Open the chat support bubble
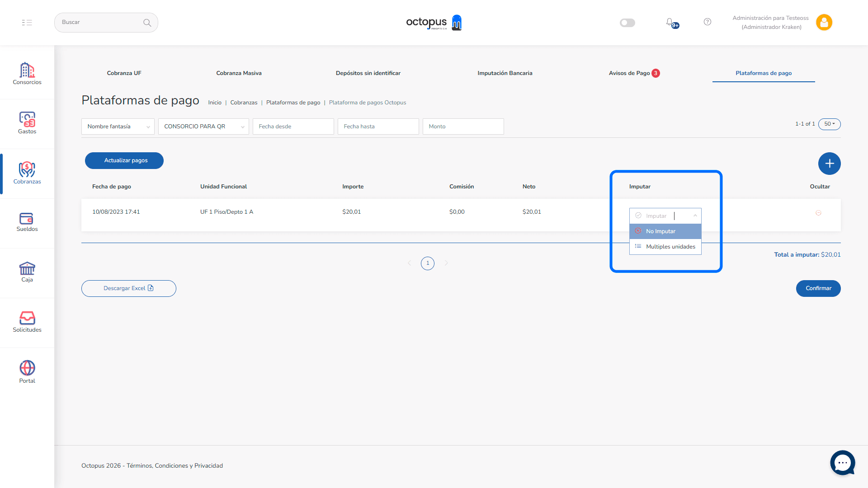Image resolution: width=868 pixels, height=488 pixels. [x=842, y=463]
